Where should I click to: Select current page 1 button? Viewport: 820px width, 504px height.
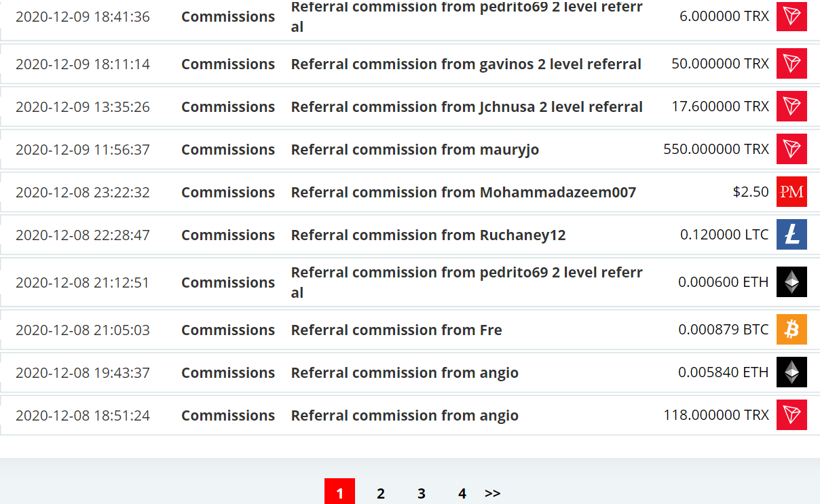(x=339, y=492)
